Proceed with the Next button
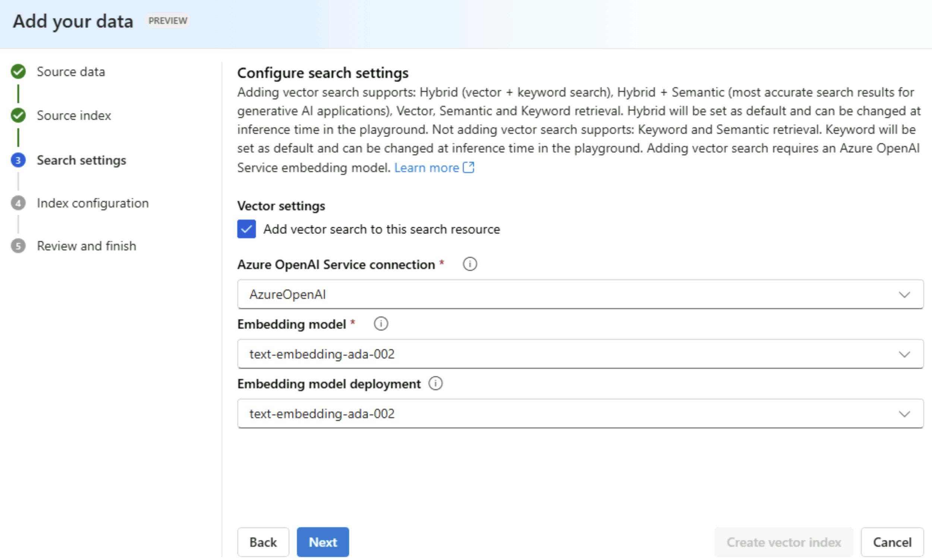Image resolution: width=932 pixels, height=560 pixels. coord(322,542)
